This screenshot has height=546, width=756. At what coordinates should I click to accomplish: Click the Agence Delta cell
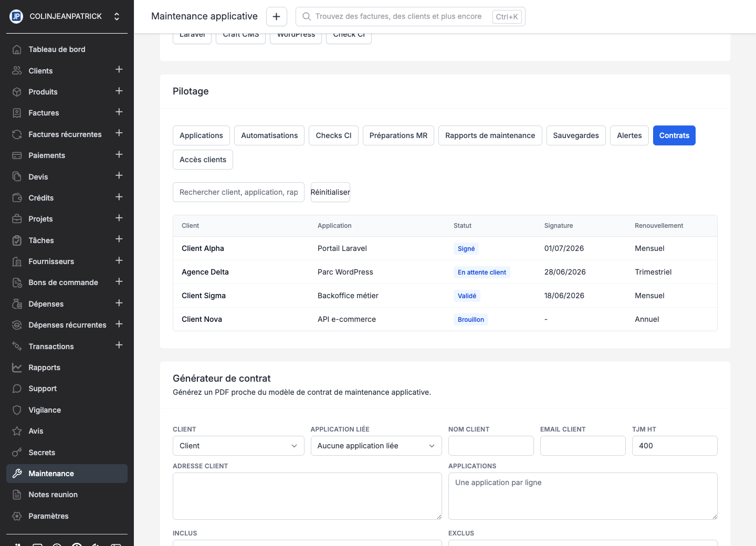[205, 272]
